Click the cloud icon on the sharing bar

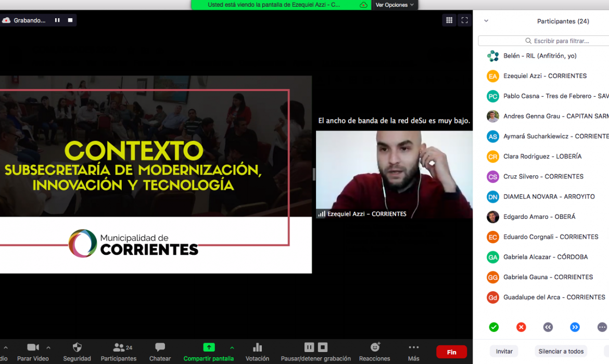363,5
